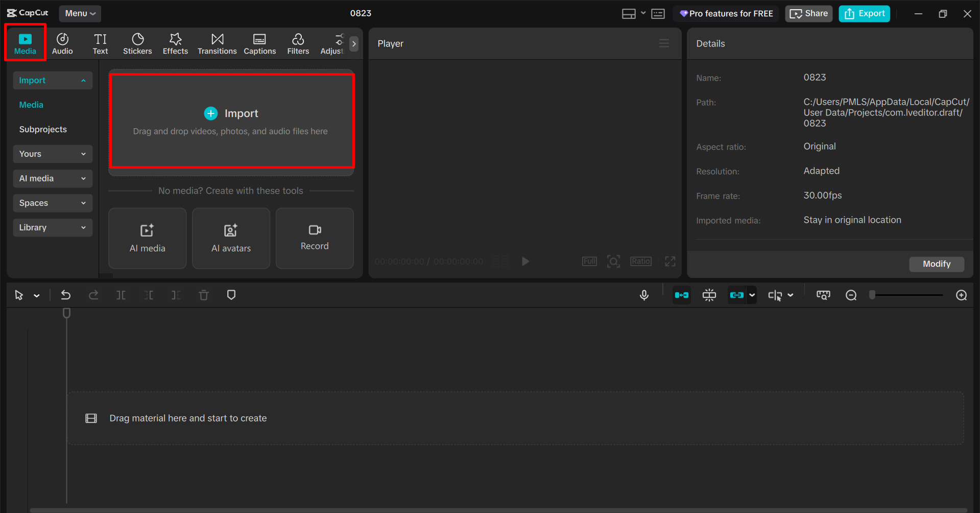This screenshot has height=513, width=980.
Task: Toggle main track magnetism
Action: (x=681, y=295)
